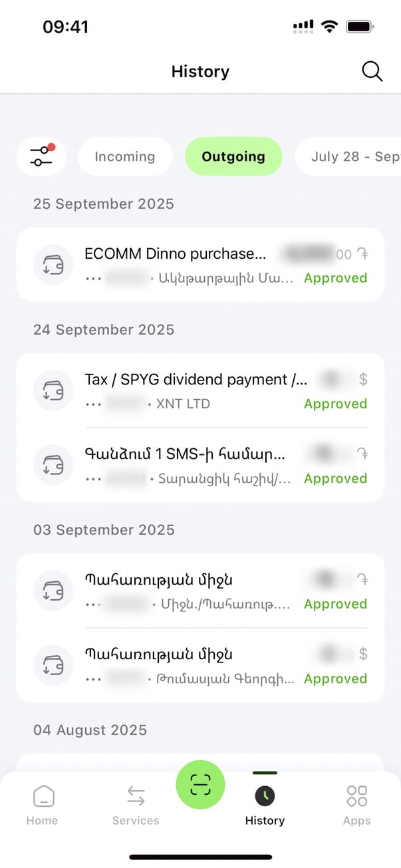Select the History clock icon

pyautogui.click(x=265, y=796)
